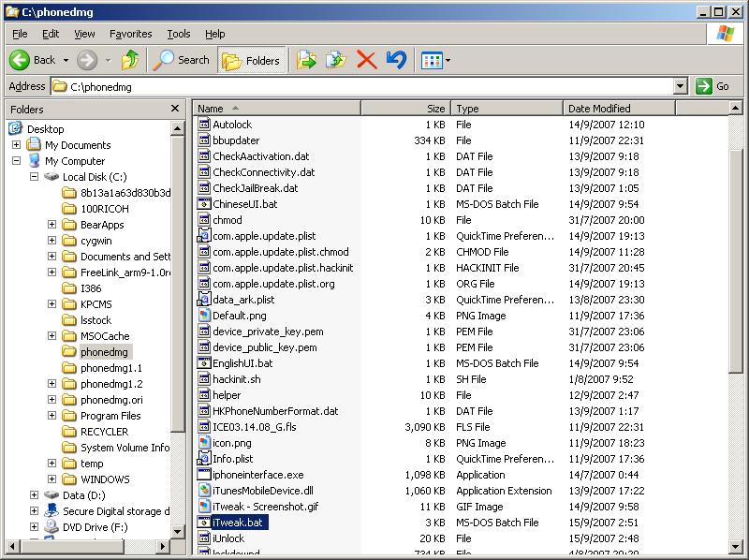
Task: Open the Help menu
Action: tap(215, 34)
